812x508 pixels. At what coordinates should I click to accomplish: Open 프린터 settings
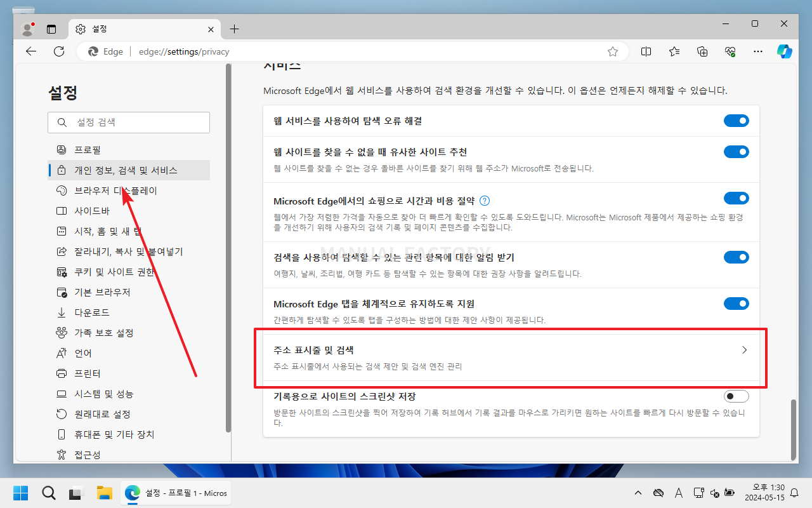(x=129, y=373)
